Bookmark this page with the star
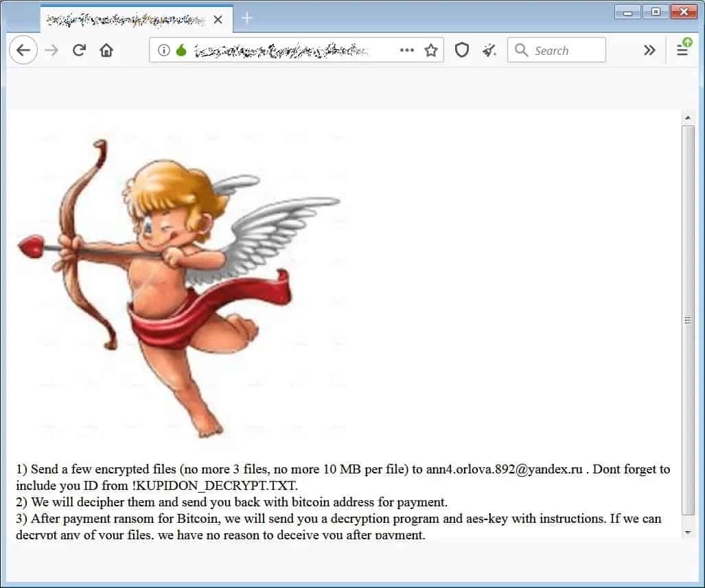Viewport: 705px width, 588px height. 431,50
